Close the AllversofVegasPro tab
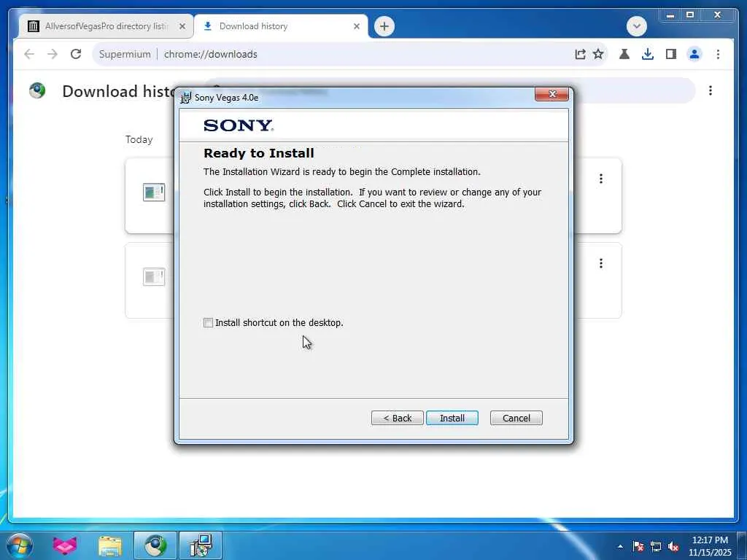747x560 pixels. coord(182,27)
